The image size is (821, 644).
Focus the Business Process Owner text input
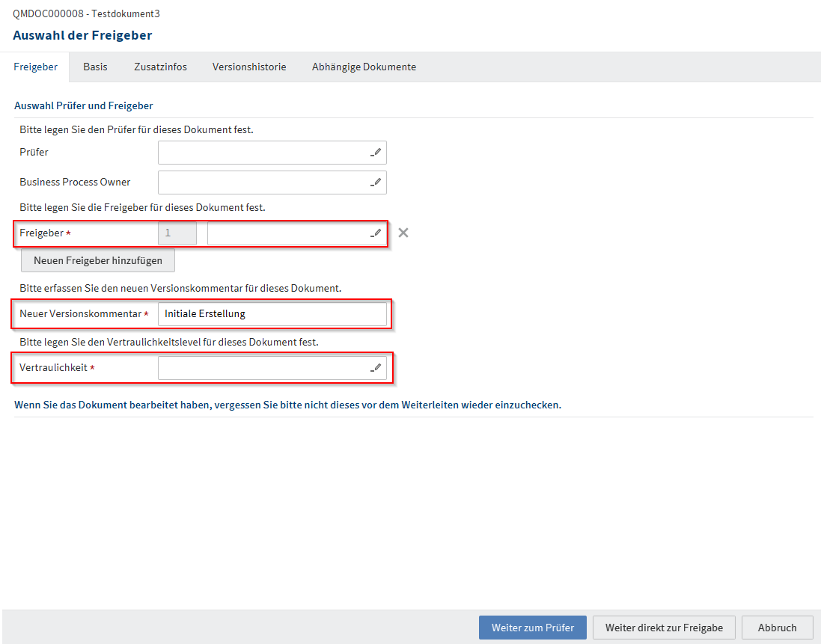[262, 183]
